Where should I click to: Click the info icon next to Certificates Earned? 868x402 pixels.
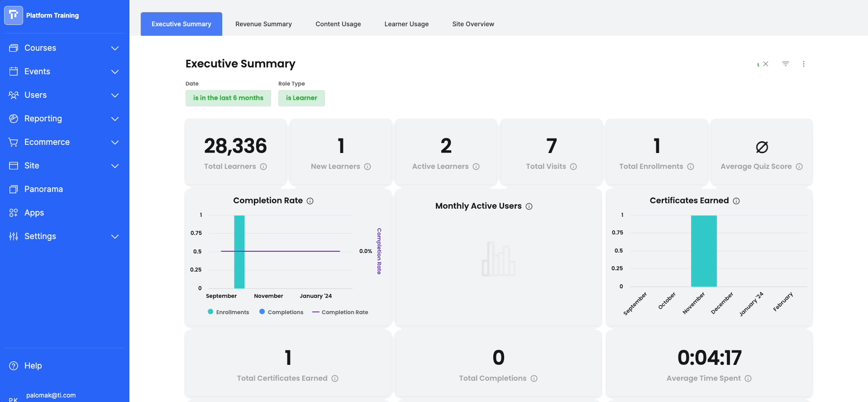(736, 201)
